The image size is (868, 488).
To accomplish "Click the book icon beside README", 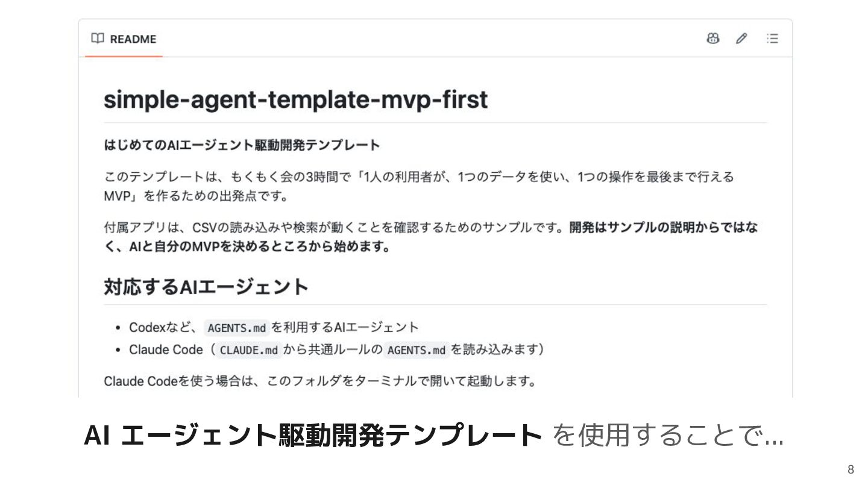I will pos(98,39).
